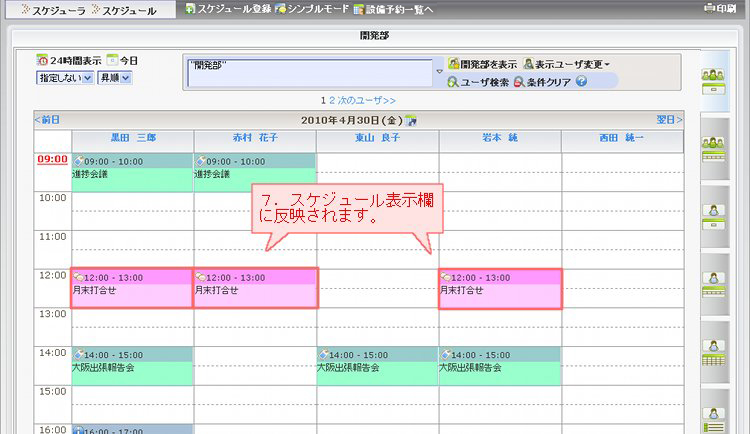The width and height of the screenshot is (750, 434).
Task: Open 黒田 三郎's 14:00 大阪出張報告会 event
Action: (x=132, y=366)
